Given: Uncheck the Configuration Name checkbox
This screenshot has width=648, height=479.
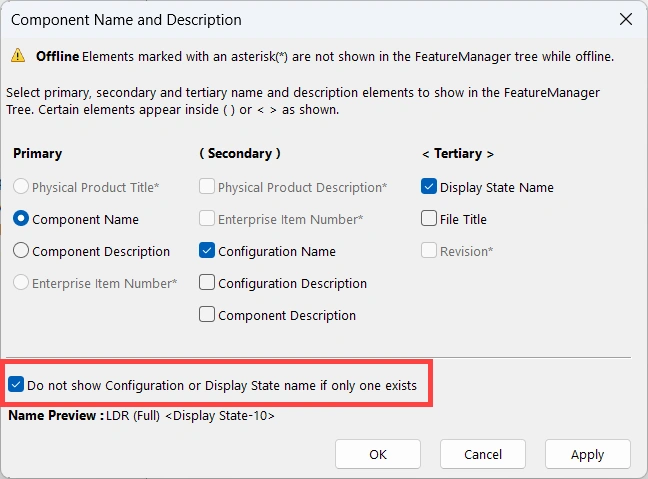Looking at the screenshot, I should 207,251.
